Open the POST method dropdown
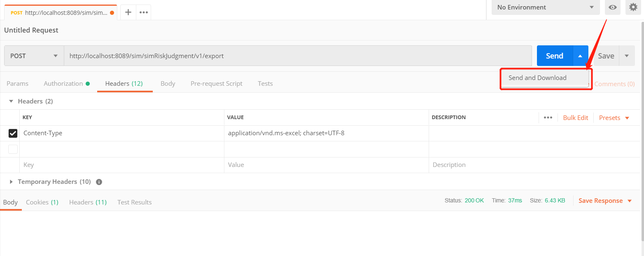The image size is (644, 256). point(34,56)
